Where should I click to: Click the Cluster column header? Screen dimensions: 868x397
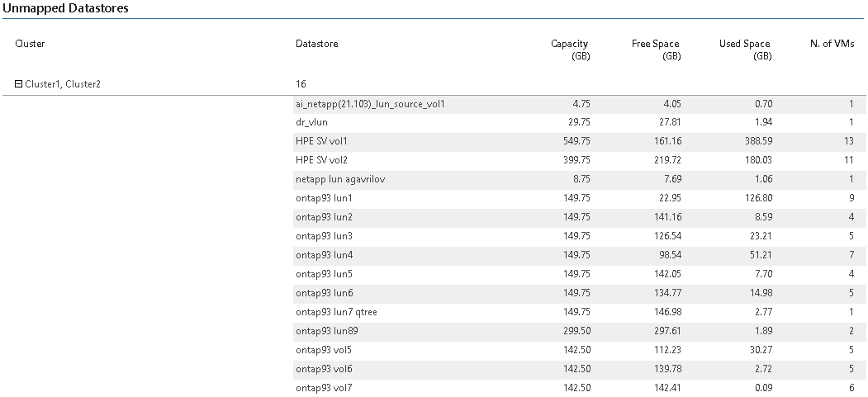[30, 44]
